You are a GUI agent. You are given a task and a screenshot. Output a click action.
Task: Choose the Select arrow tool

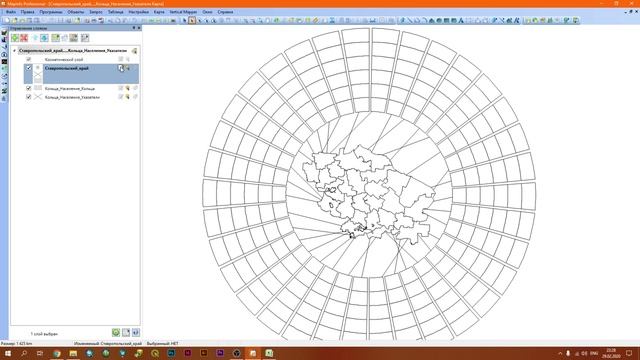tap(184, 20)
